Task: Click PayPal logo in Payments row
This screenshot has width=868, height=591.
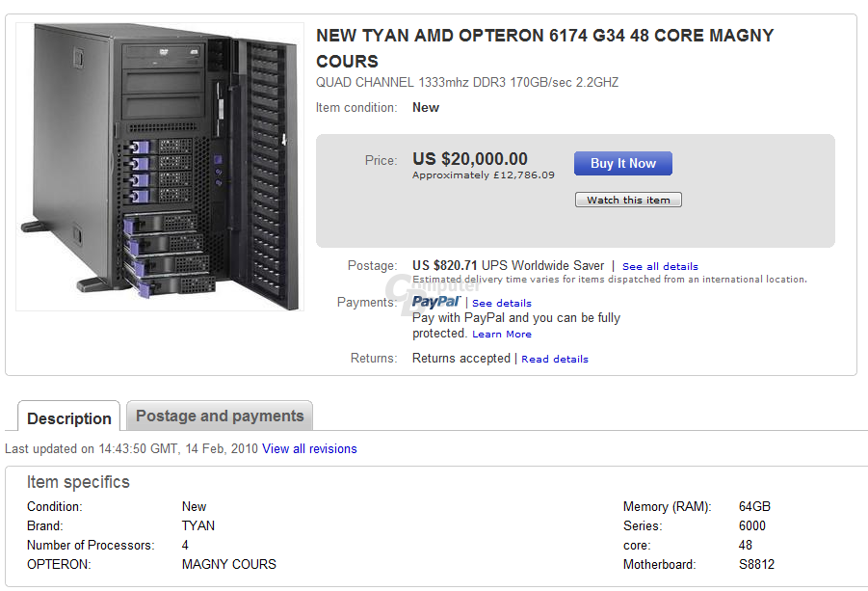Action: (x=436, y=302)
